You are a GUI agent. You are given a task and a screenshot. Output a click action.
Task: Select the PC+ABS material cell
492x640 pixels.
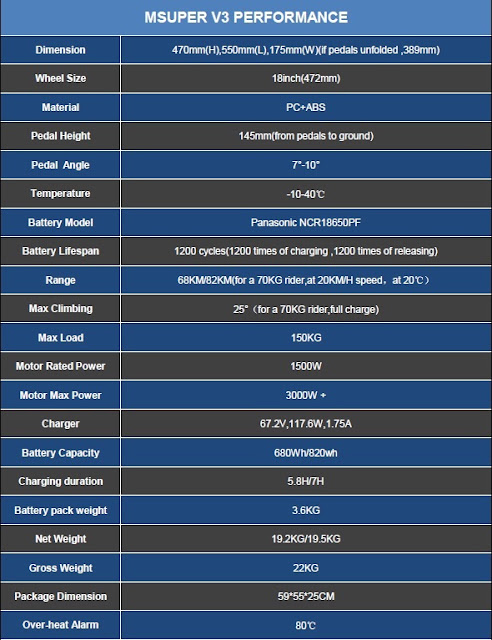306,107
